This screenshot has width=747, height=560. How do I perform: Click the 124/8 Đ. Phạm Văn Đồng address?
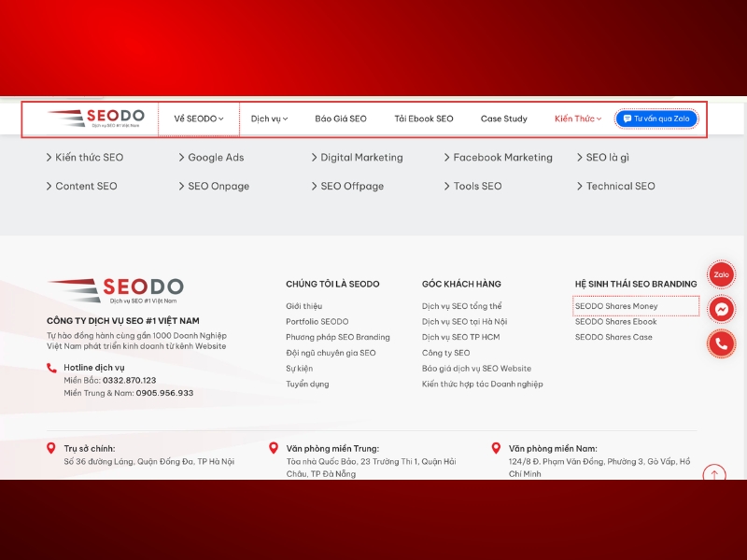[599, 468]
